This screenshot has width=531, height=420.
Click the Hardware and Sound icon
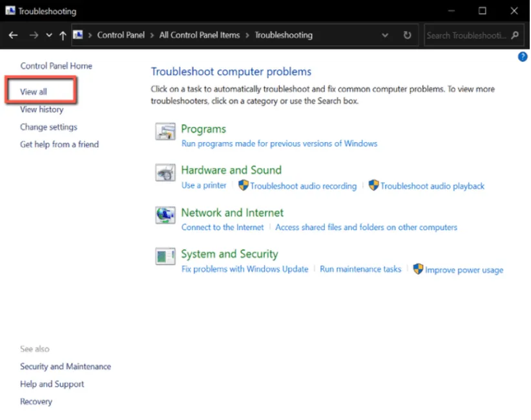pyautogui.click(x=165, y=173)
